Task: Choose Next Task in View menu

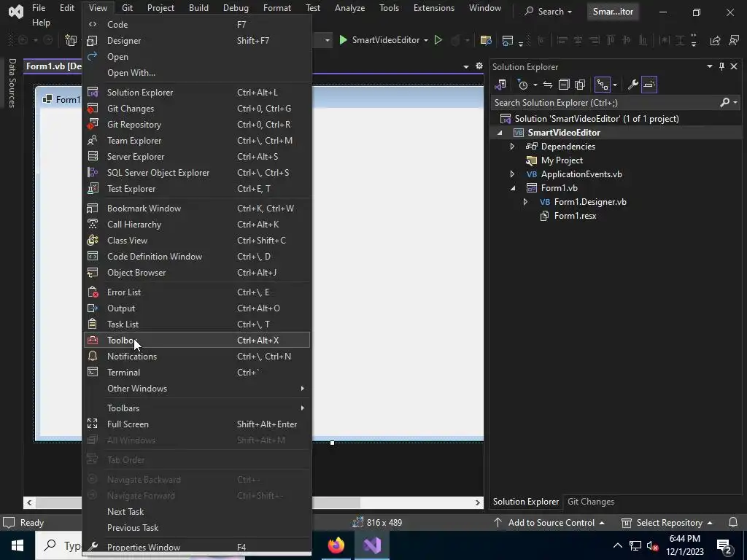Action: point(197,511)
